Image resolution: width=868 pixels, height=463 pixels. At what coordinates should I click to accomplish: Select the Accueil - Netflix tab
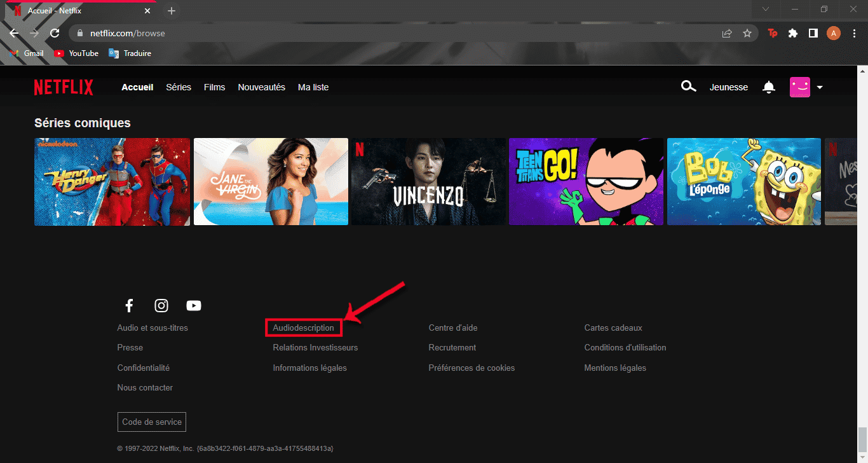tap(81, 11)
